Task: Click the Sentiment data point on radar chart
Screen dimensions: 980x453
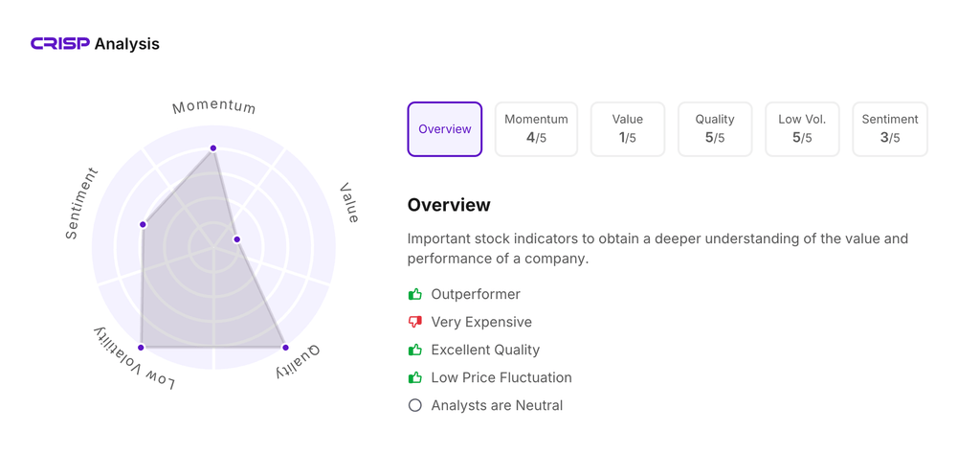Action: pyautogui.click(x=144, y=225)
